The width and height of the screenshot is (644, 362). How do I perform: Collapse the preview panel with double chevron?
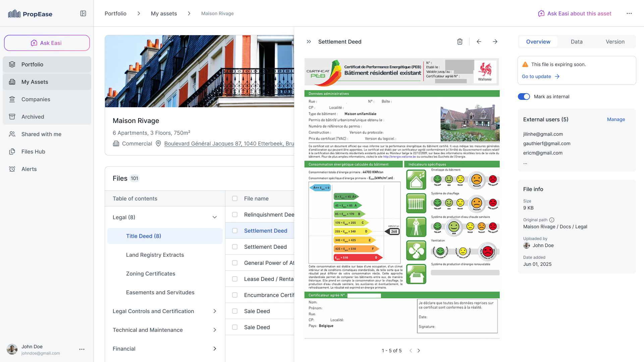pos(309,42)
